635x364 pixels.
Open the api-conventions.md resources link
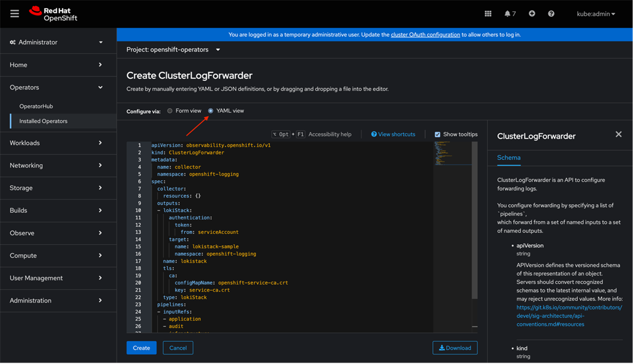pos(569,316)
